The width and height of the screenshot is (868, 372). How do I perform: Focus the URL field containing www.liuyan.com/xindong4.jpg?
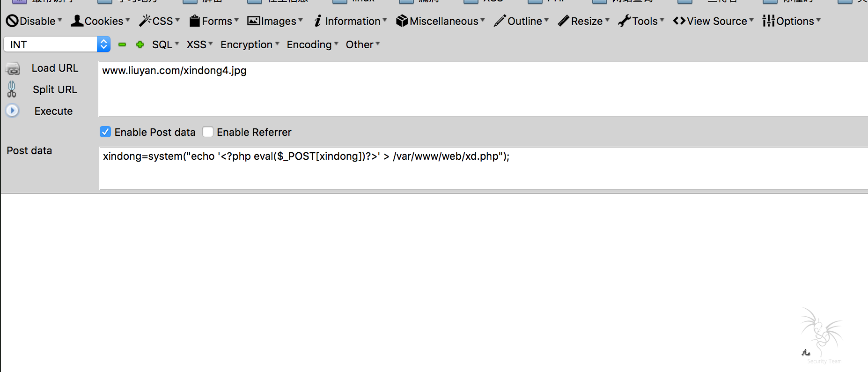pyautogui.click(x=483, y=89)
